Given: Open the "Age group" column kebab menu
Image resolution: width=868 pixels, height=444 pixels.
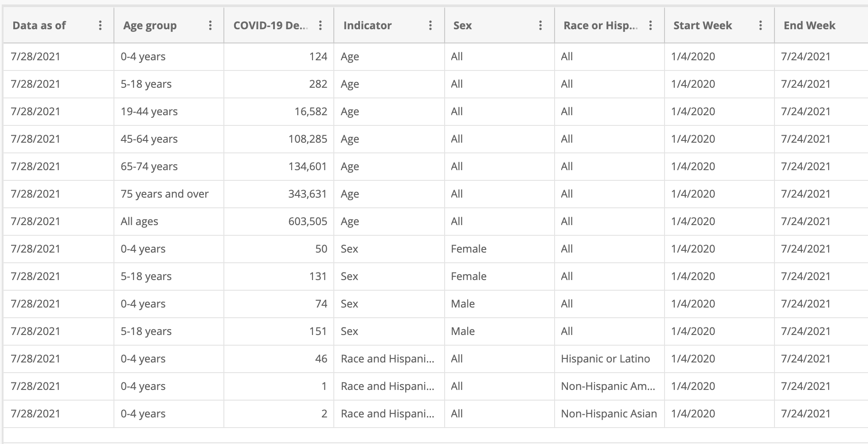Looking at the screenshot, I should [210, 25].
